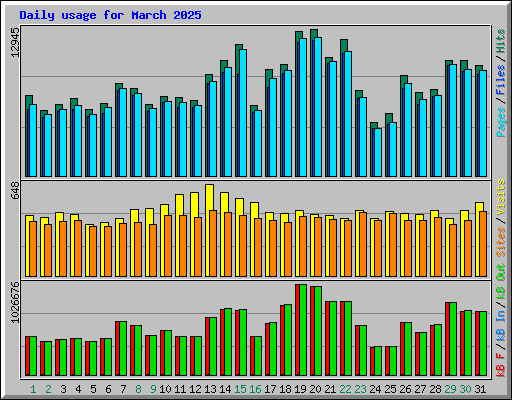Screen dimensions: 512x400
Task: Click the orange sites bar for day 31
Action: click(483, 244)
